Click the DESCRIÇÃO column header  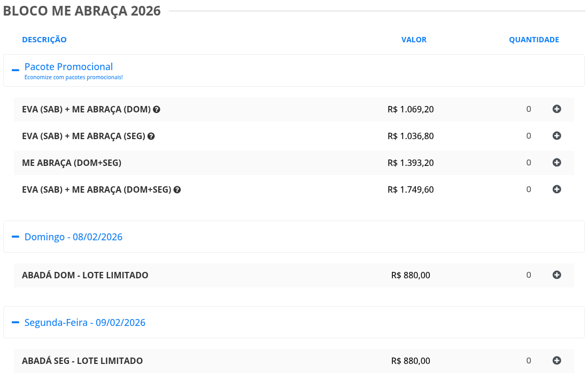click(x=44, y=40)
